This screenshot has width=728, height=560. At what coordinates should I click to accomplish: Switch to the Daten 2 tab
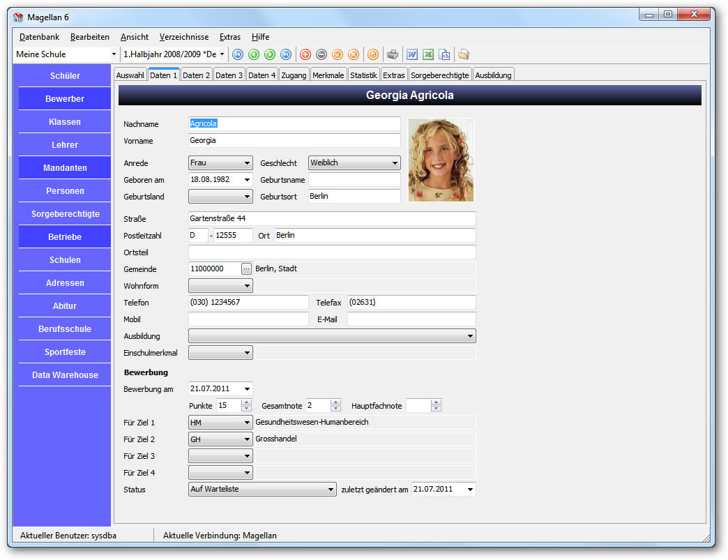[x=196, y=75]
